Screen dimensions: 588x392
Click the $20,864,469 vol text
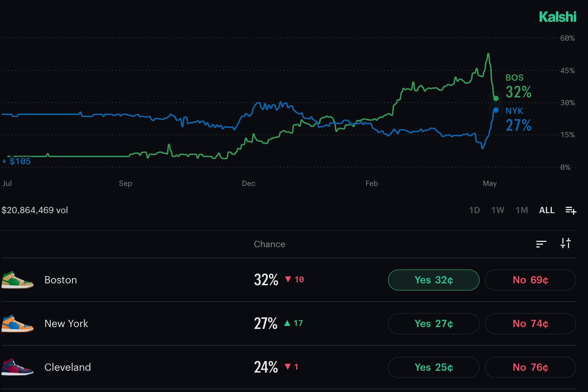(x=35, y=210)
